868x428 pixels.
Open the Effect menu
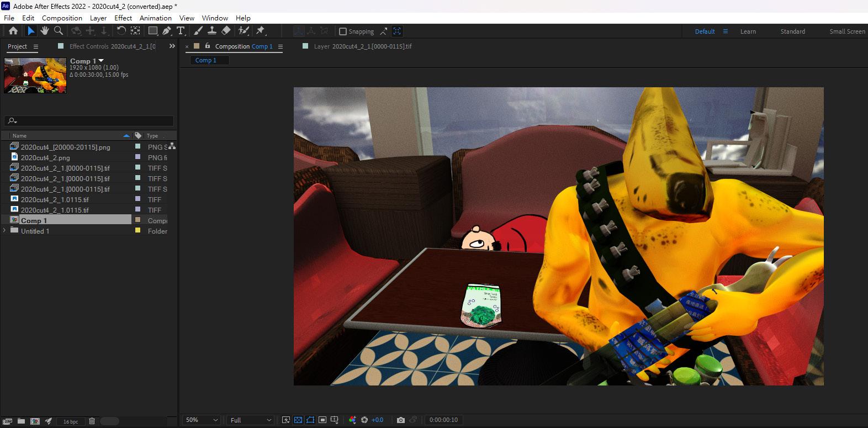point(123,18)
